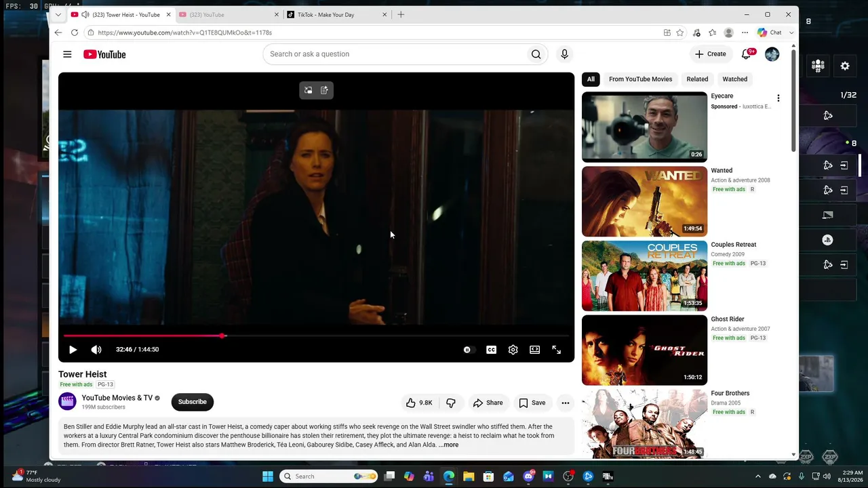Reload the current page
The image size is (868, 488).
75,33
